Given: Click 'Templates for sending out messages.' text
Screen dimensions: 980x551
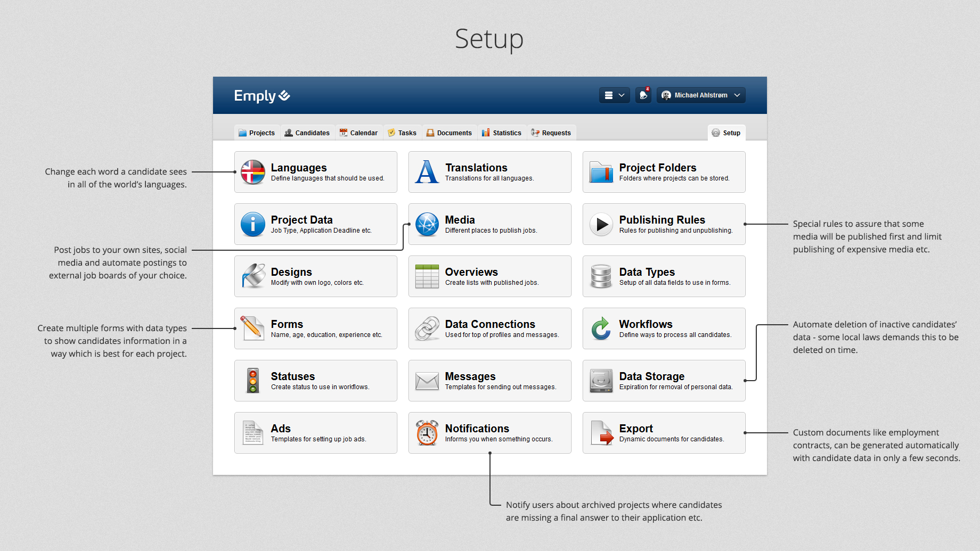Looking at the screenshot, I should [x=501, y=387].
